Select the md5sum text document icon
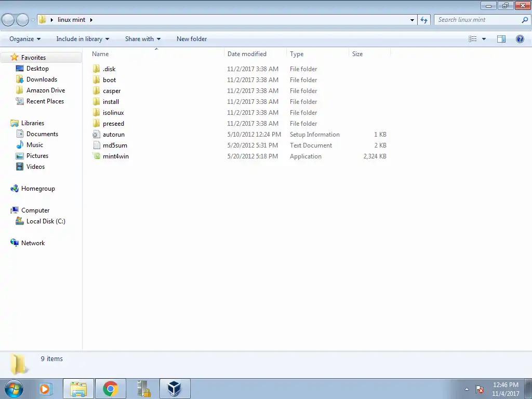Screen dimensions: 532x399 97,145
